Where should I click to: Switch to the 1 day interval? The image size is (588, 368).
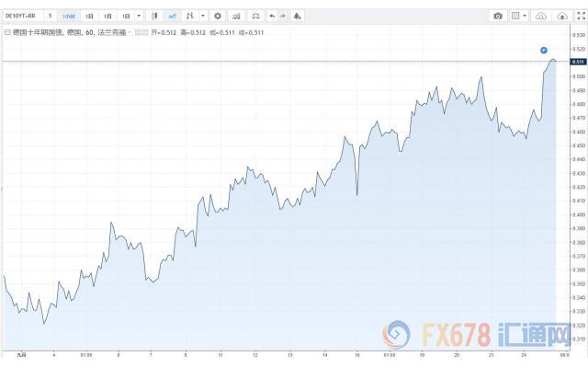click(x=89, y=16)
